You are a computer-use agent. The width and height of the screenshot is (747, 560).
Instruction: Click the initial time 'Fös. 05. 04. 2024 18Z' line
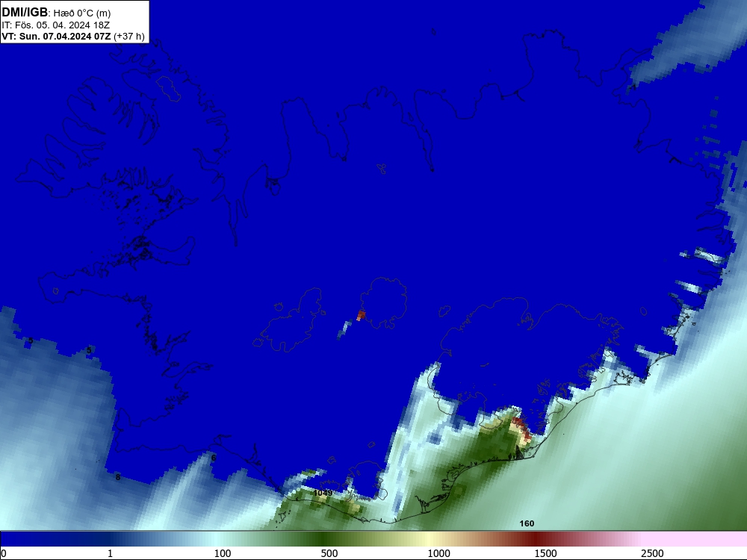tap(55, 25)
